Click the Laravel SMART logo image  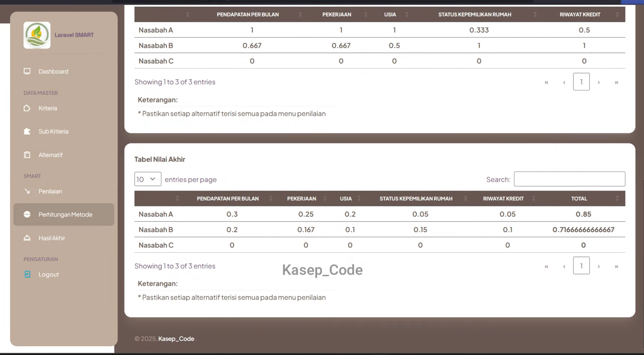click(x=37, y=35)
